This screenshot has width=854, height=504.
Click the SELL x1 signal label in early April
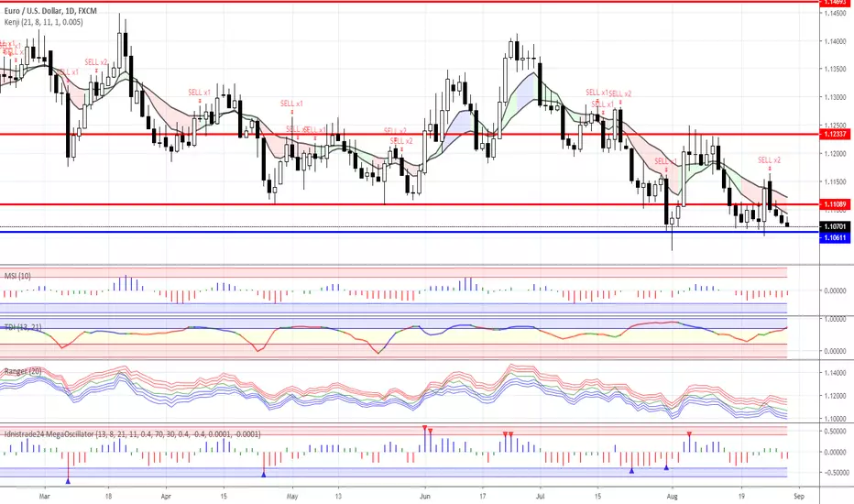click(200, 93)
